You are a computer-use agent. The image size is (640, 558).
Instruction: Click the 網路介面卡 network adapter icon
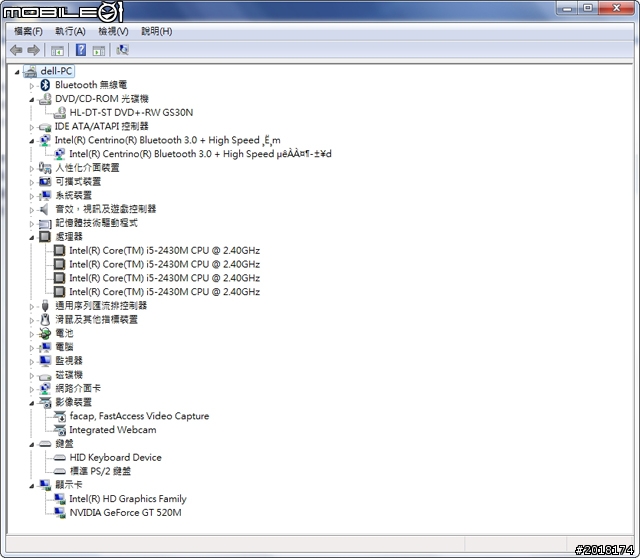[45, 389]
